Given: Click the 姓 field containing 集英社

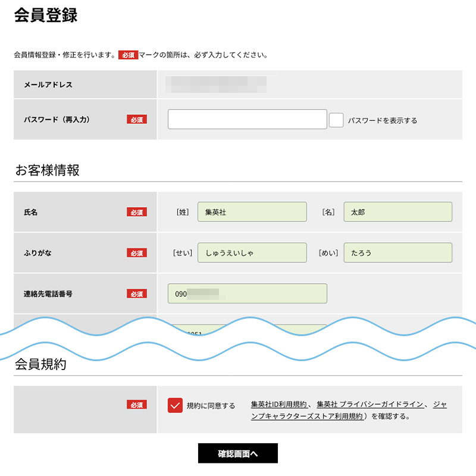Looking at the screenshot, I should tap(252, 212).
